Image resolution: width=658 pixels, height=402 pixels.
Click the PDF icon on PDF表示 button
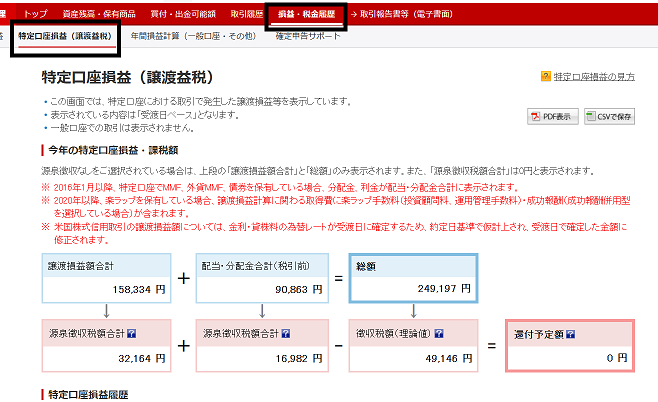pos(539,117)
